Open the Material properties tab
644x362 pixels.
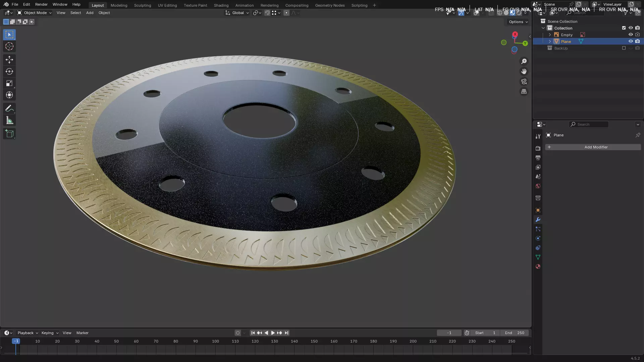538,266
